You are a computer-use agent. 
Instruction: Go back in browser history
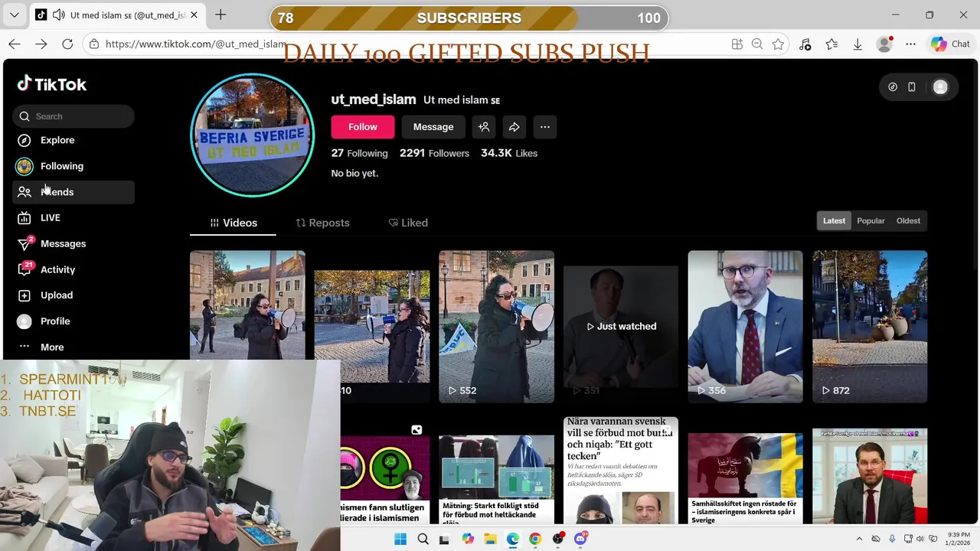tap(15, 44)
